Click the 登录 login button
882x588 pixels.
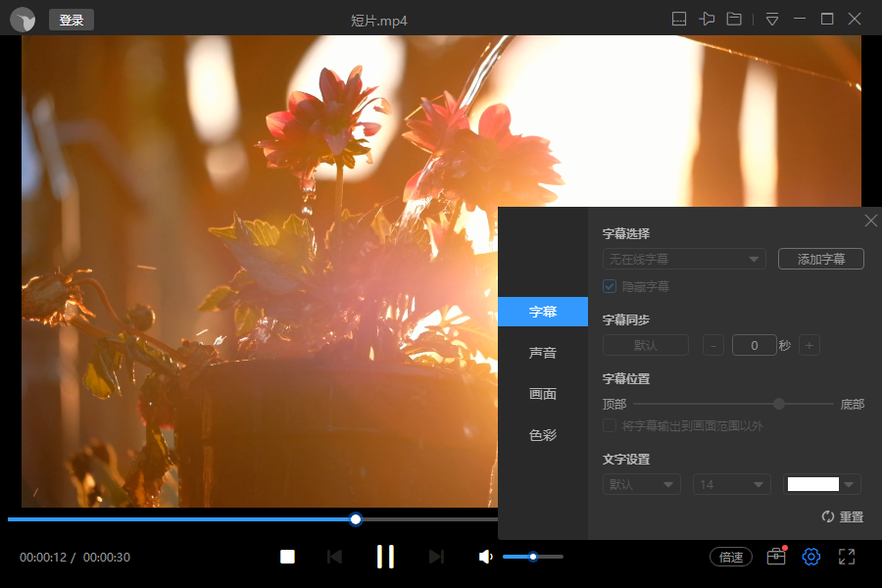click(x=71, y=19)
